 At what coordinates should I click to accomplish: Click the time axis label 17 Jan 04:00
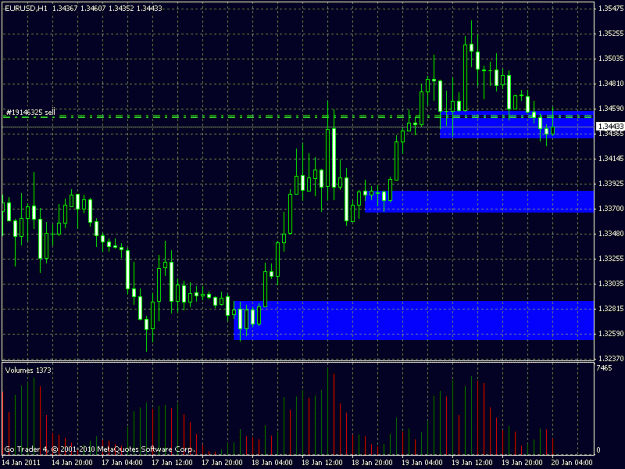coord(122,463)
